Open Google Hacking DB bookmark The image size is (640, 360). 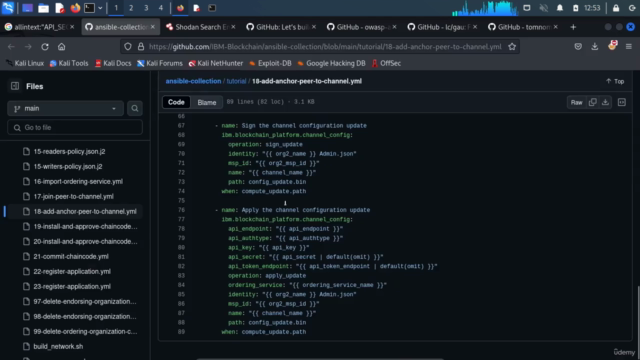(331, 63)
